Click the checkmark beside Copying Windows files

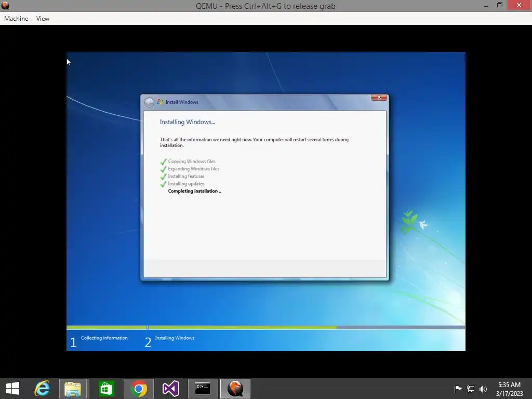pos(163,162)
